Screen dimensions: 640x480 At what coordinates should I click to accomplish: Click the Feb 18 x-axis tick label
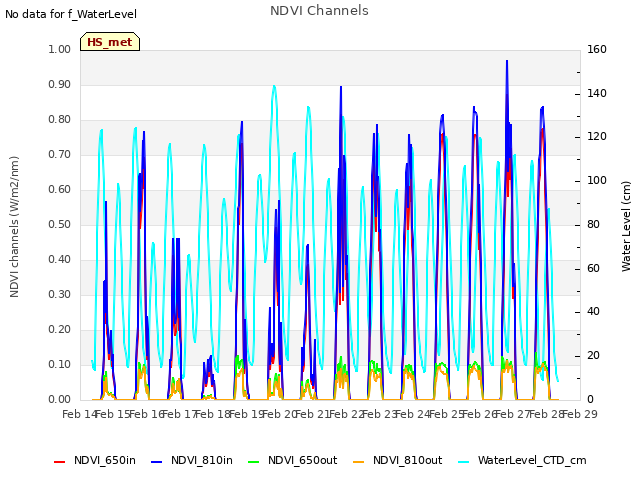click(213, 414)
